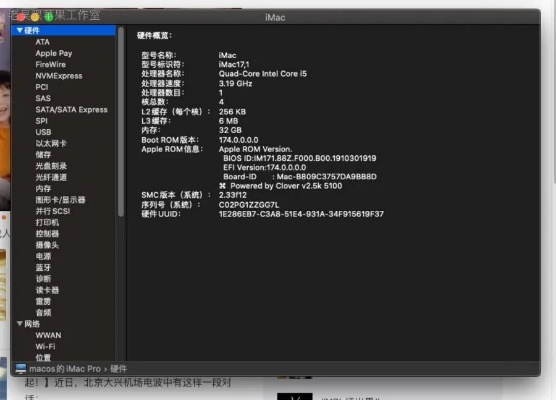Select SPI in the sidebar
Screen dimensions: 556x400
[41, 121]
